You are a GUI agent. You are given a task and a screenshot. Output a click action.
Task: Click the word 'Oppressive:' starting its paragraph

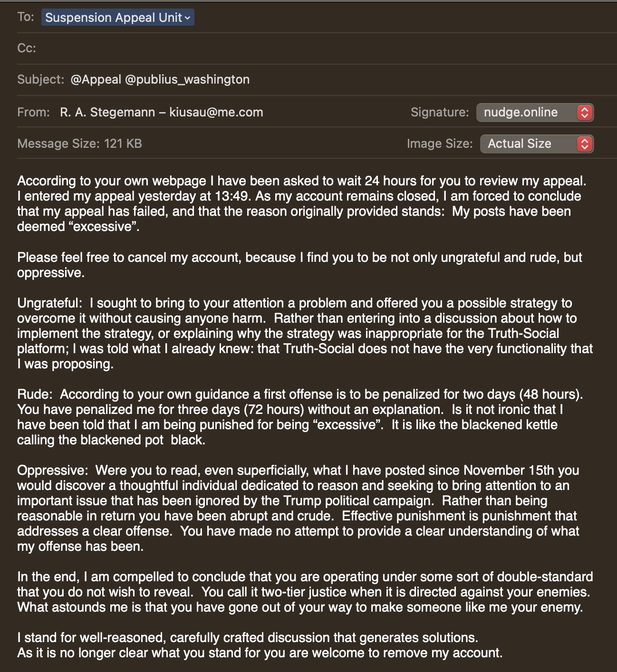tap(52, 470)
